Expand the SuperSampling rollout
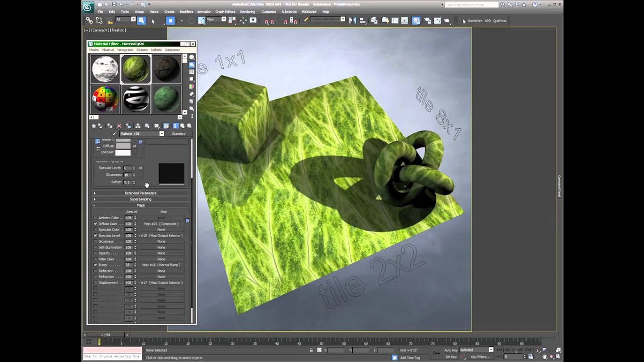The height and width of the screenshot is (362, 644). click(x=141, y=199)
